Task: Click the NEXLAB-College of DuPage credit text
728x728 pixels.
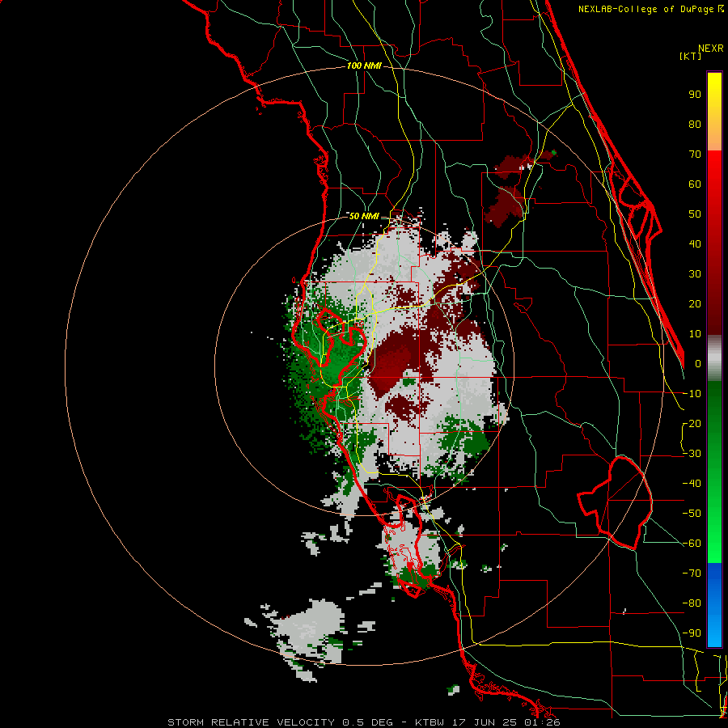Action: (x=650, y=9)
